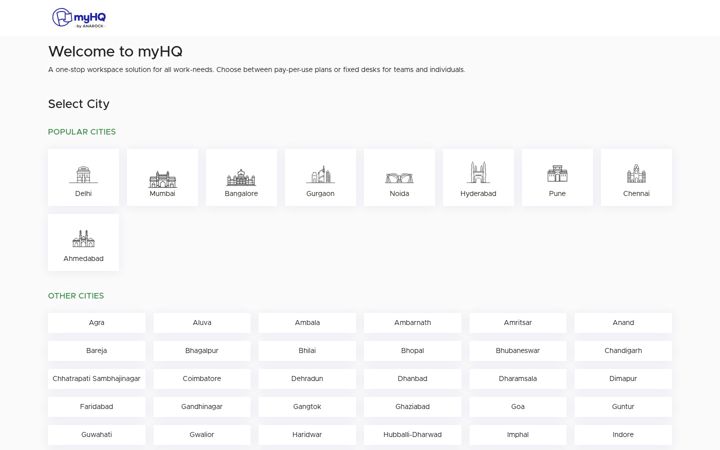Select Amritsar city

pyautogui.click(x=518, y=323)
